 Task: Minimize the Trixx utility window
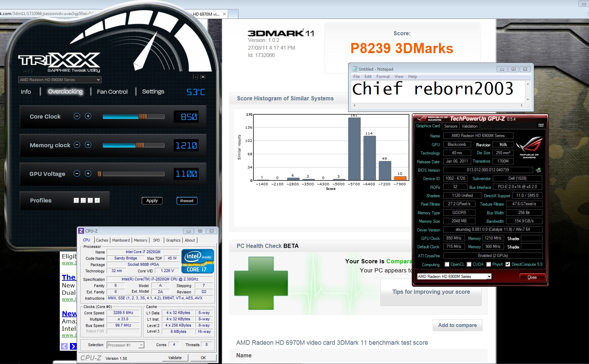(195, 77)
